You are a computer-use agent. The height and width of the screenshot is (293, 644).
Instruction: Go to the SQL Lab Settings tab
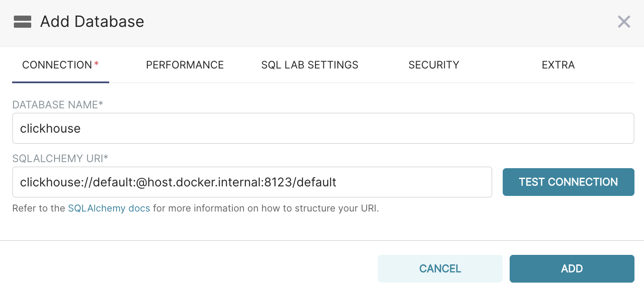point(309,65)
